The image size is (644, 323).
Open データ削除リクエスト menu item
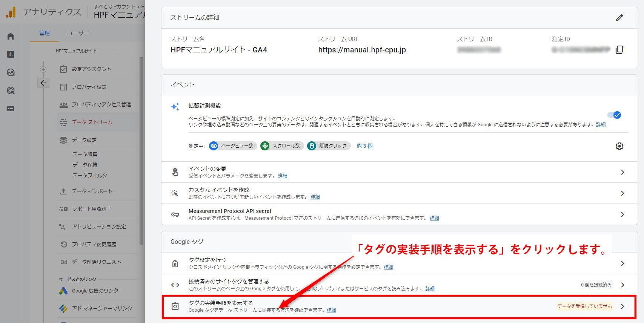point(97,262)
